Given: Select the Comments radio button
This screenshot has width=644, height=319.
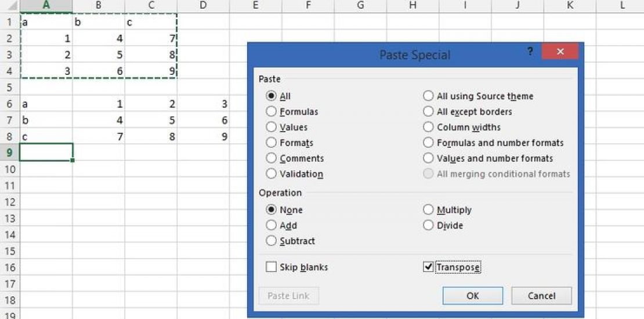Looking at the screenshot, I should click(x=271, y=158).
